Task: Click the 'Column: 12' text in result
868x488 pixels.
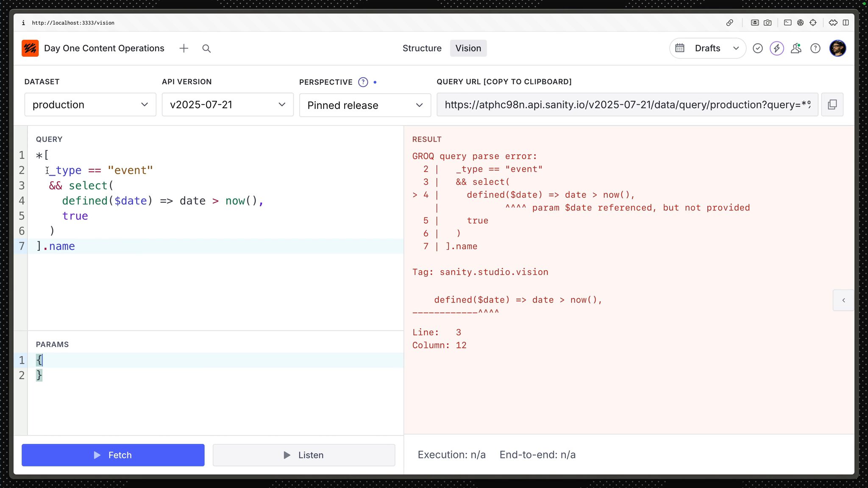Action: pos(440,345)
